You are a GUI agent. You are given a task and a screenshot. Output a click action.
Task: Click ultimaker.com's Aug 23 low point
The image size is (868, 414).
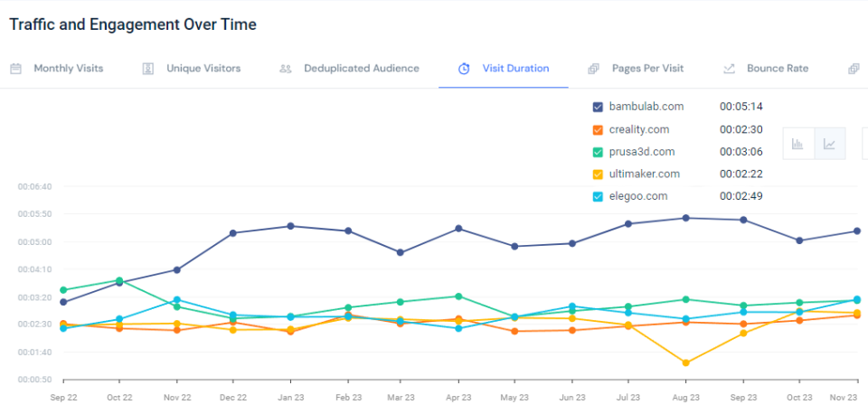point(686,362)
